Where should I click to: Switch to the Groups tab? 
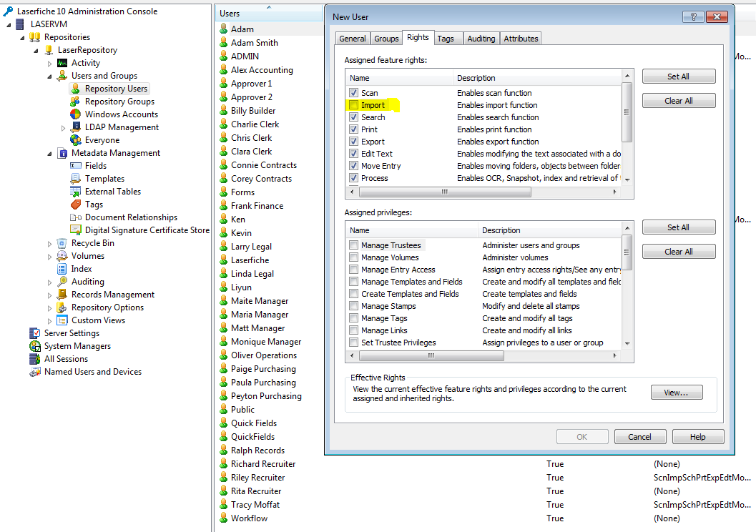pos(386,39)
